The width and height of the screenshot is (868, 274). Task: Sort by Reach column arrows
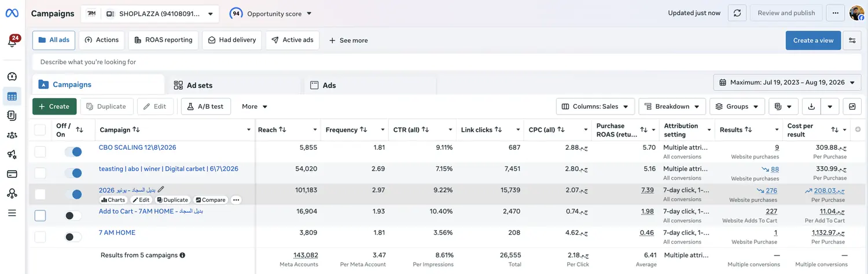pos(282,130)
